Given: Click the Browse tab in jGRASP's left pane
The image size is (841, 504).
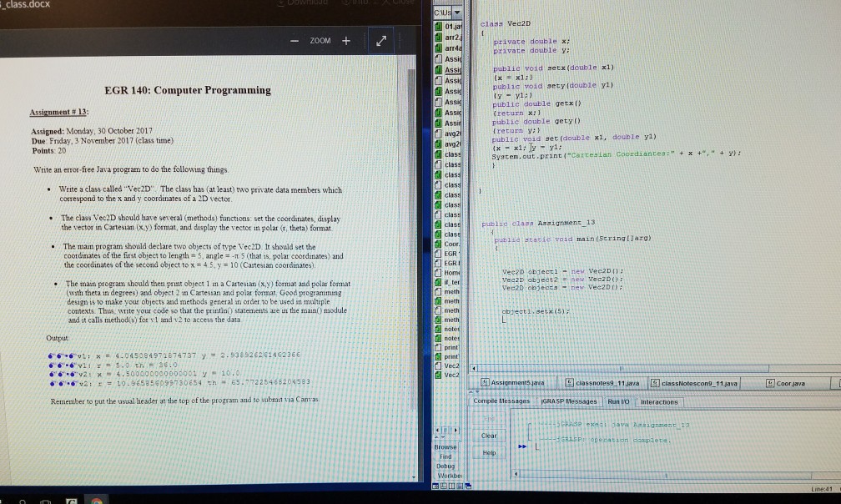Looking at the screenshot, I should point(444,446).
